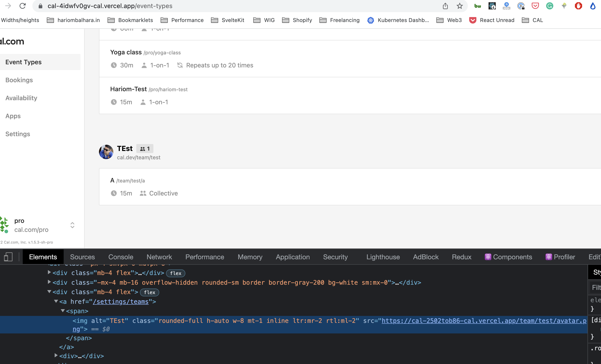Click the share icon in the address bar
Viewport: 601px width, 364px height.
tap(445, 6)
